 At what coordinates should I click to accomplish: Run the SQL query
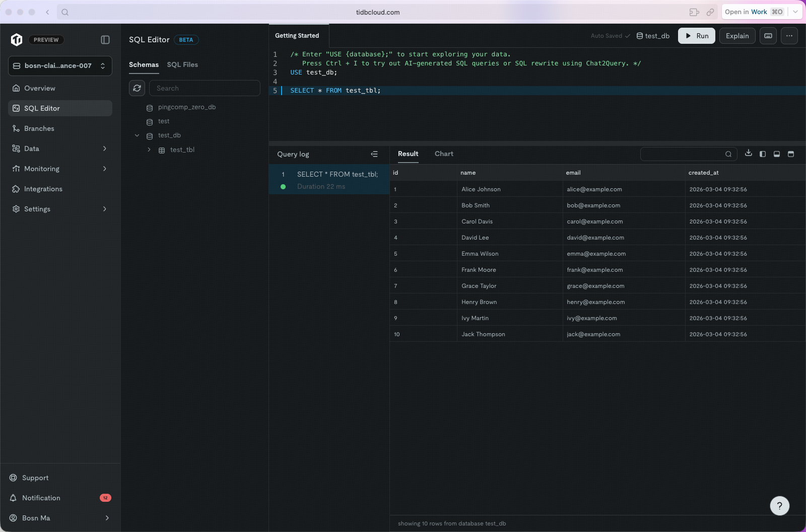click(696, 36)
